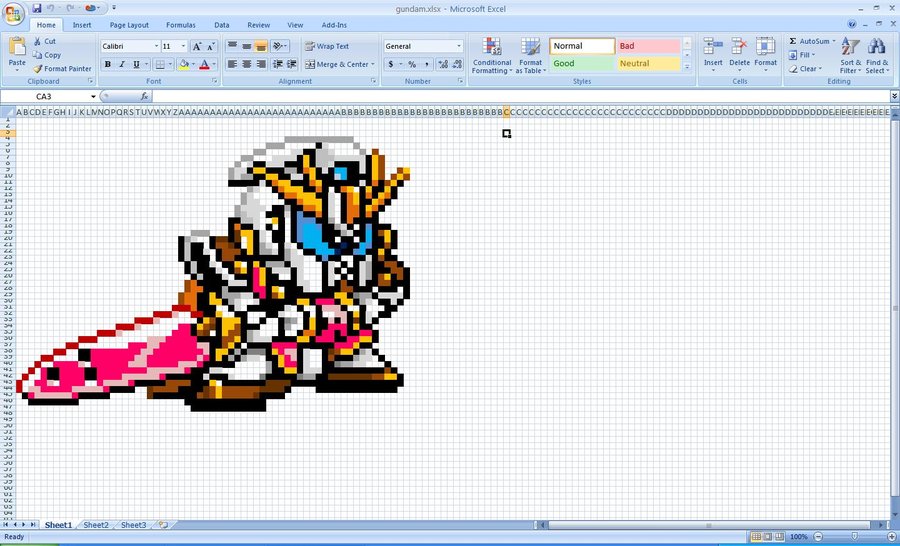This screenshot has width=900, height=546.
Task: Apply the Good cell style
Action: [580, 63]
